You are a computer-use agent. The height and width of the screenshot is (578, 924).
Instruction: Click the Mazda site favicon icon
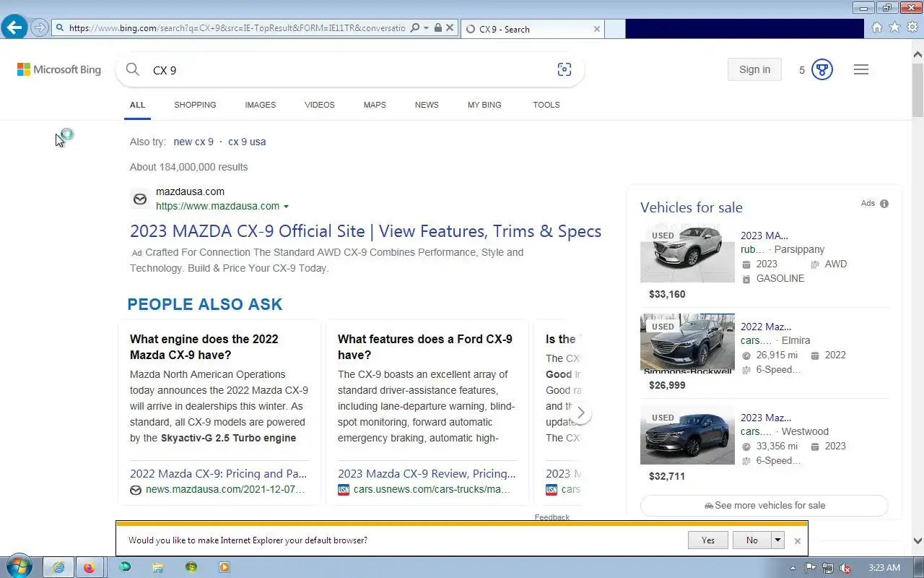tap(140, 199)
